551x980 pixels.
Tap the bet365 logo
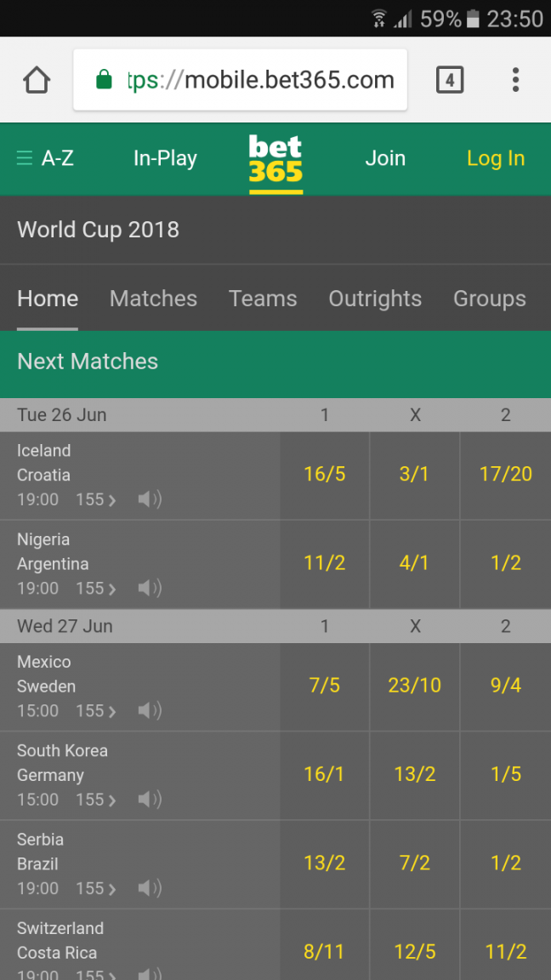pos(275,163)
